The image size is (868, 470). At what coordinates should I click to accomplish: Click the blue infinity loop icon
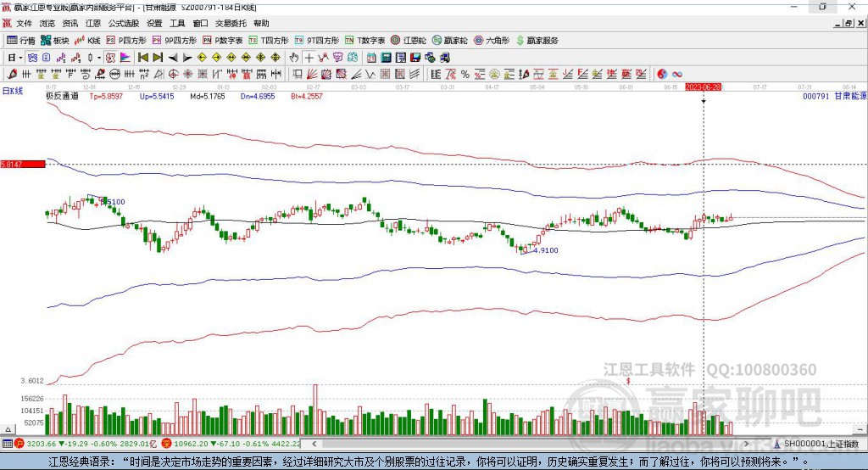pos(677,75)
